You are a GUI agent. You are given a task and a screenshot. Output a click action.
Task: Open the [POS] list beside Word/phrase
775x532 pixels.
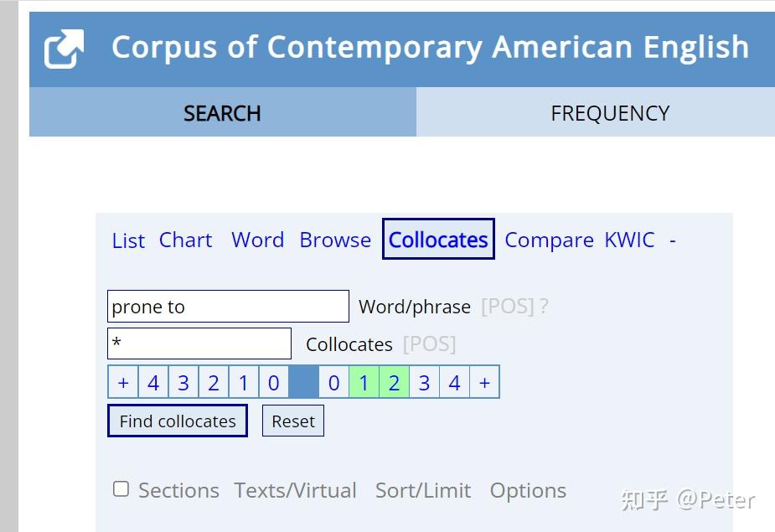click(507, 307)
